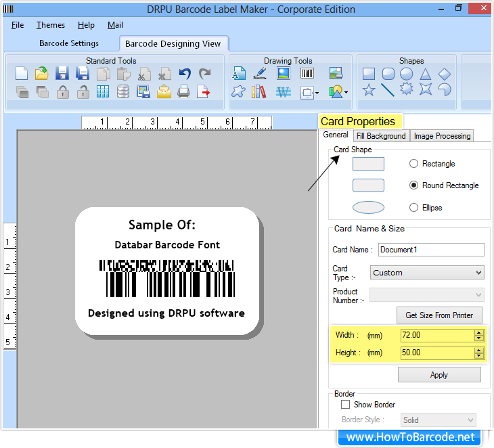Expand the frame tool dropdown arrow
The height and width of the screenshot is (448, 494).
coord(317,93)
